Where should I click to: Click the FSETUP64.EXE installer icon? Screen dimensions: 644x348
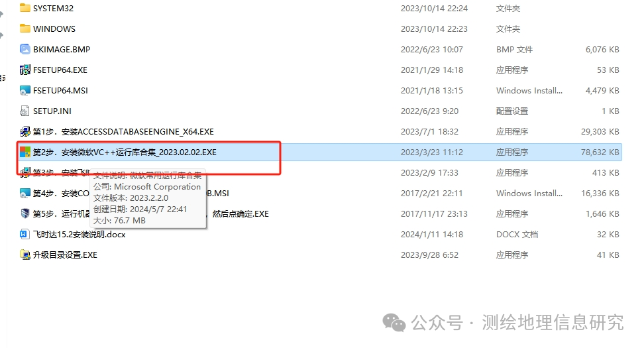[x=25, y=70]
